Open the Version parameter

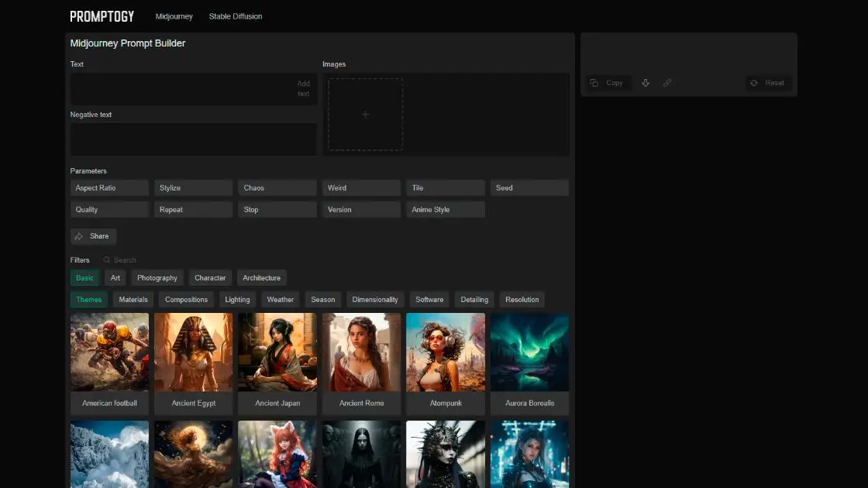click(361, 210)
